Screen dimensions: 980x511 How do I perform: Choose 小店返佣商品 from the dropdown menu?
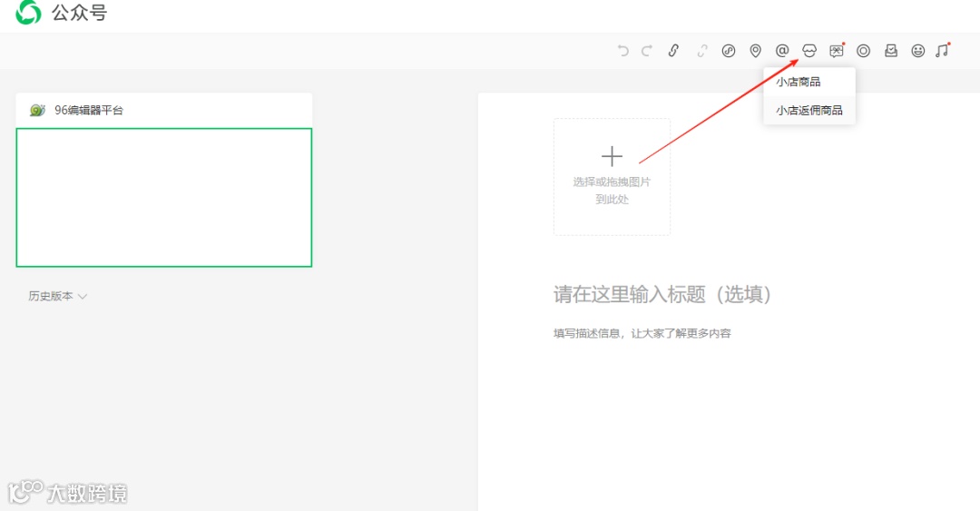[808, 110]
